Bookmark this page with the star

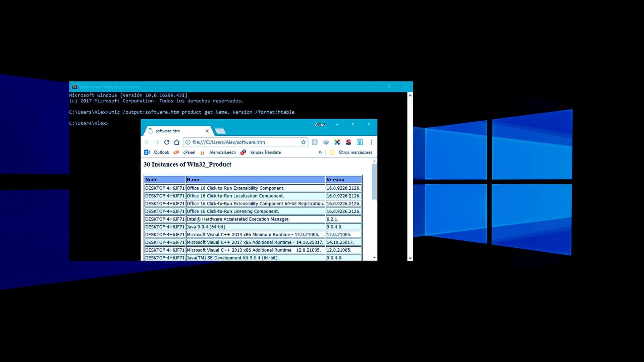pyautogui.click(x=303, y=142)
